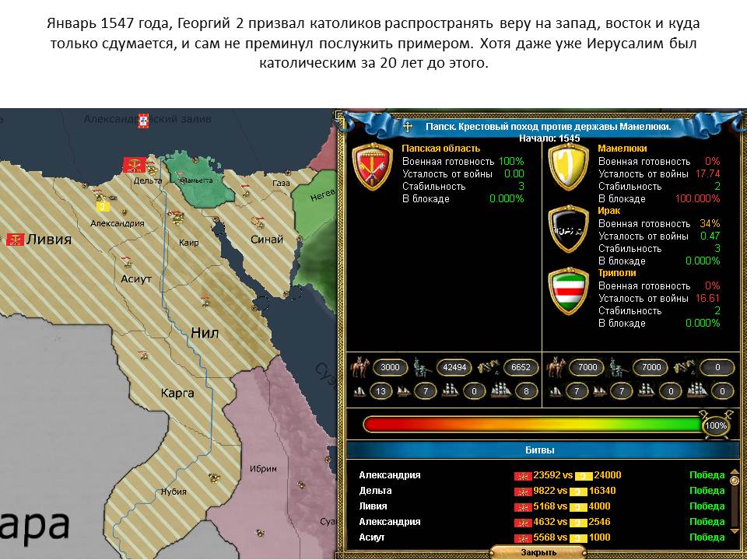Click the Каир province label
Viewport: 747px width, 560px height.
click(x=188, y=243)
